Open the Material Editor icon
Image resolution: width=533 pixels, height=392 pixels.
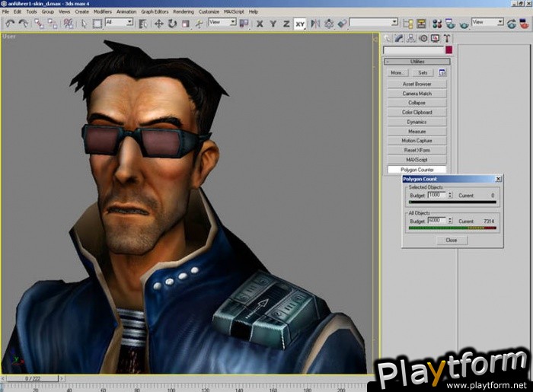tap(437, 24)
